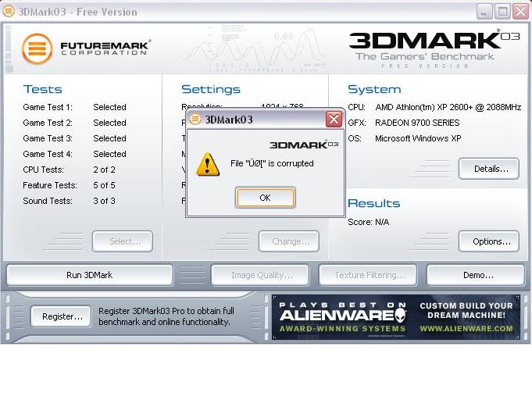Click the WWW.ALIENWARE.COM link text
Viewport: 532px width, 400px height.
click(x=466, y=328)
